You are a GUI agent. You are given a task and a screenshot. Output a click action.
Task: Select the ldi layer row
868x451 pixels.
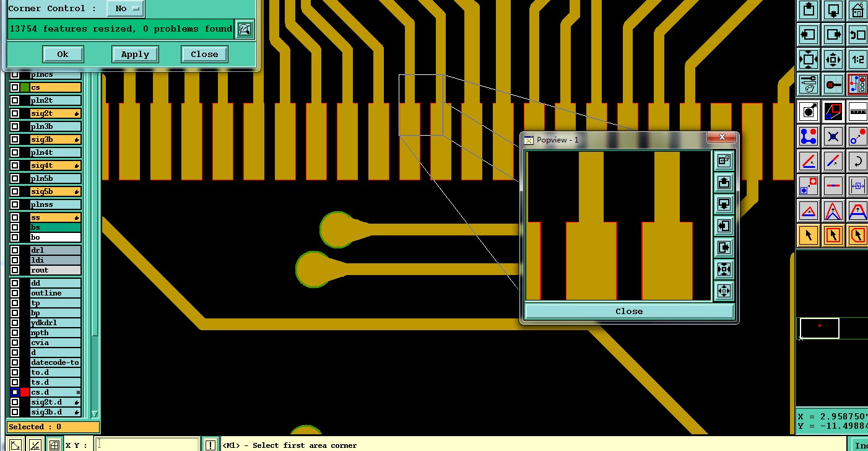tap(56, 260)
